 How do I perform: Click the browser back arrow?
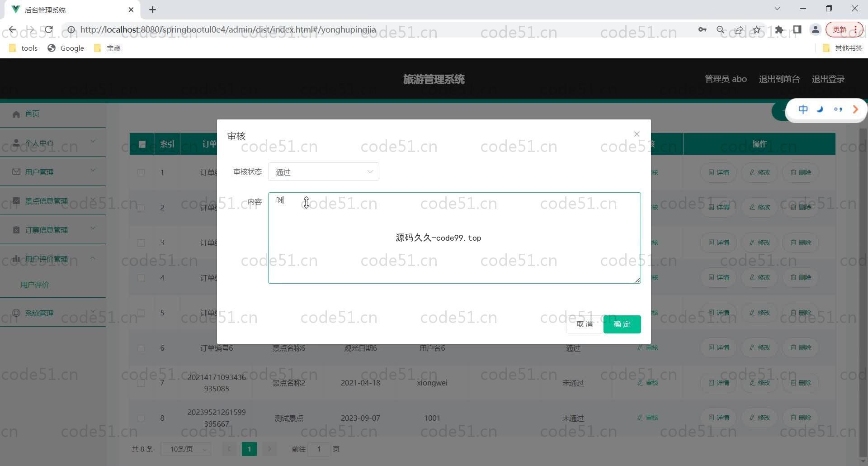(13, 30)
